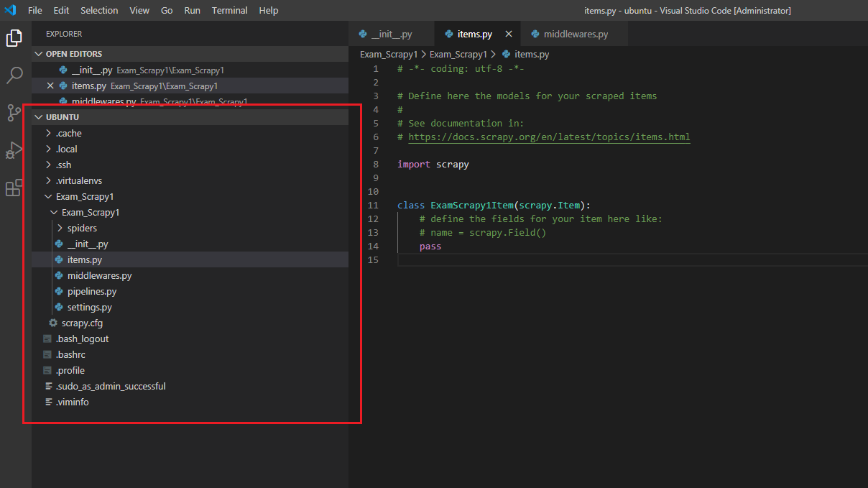This screenshot has height=488, width=868.
Task: Click the EXPLORER panel title
Action: pyautogui.click(x=64, y=34)
